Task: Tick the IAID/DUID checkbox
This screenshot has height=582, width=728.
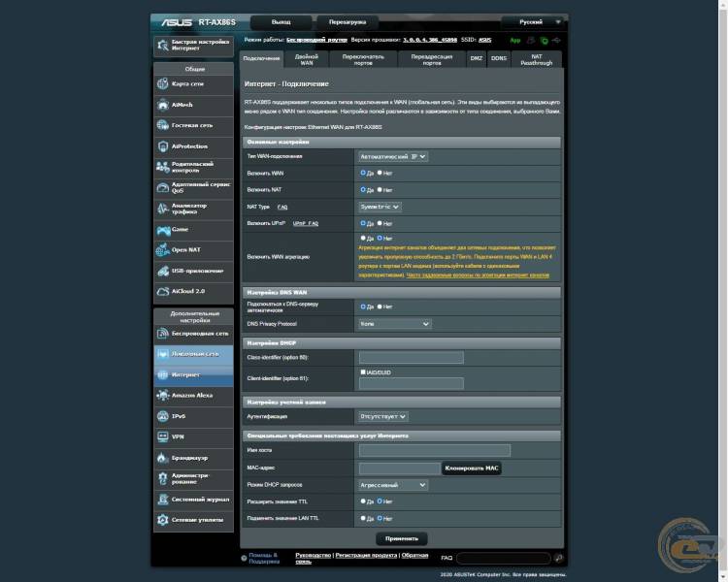Action: [x=363, y=372]
